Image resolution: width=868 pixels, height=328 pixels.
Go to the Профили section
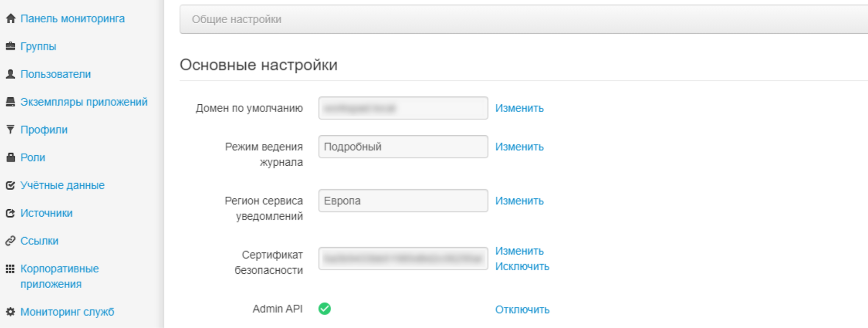tap(44, 130)
